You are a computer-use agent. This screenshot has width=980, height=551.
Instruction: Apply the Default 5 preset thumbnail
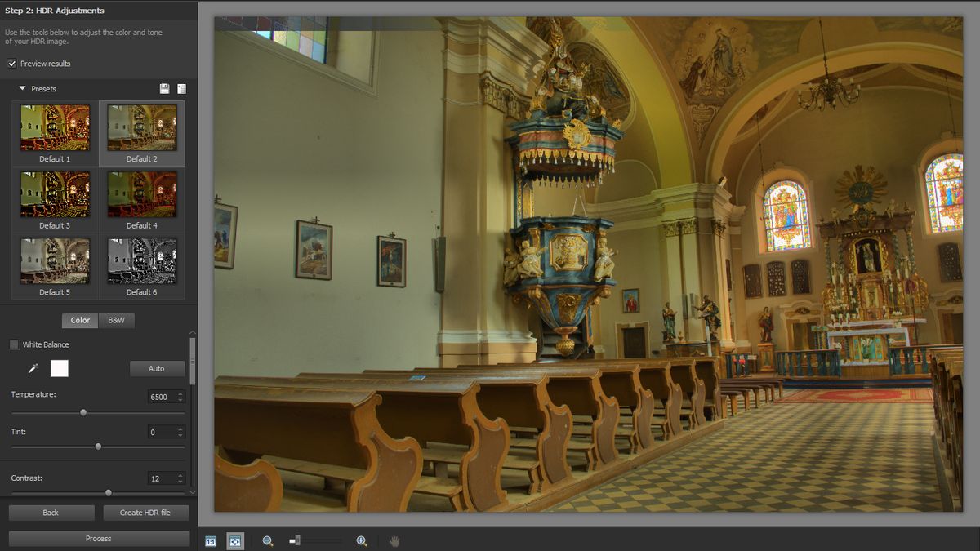point(55,261)
